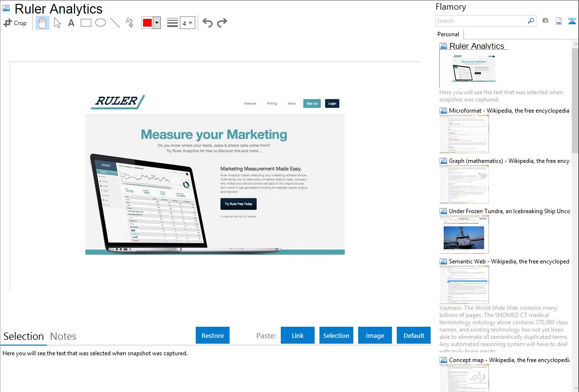The height and width of the screenshot is (392, 579).
Task: Open the annotation color dropdown arrow
Action: coord(157,23)
